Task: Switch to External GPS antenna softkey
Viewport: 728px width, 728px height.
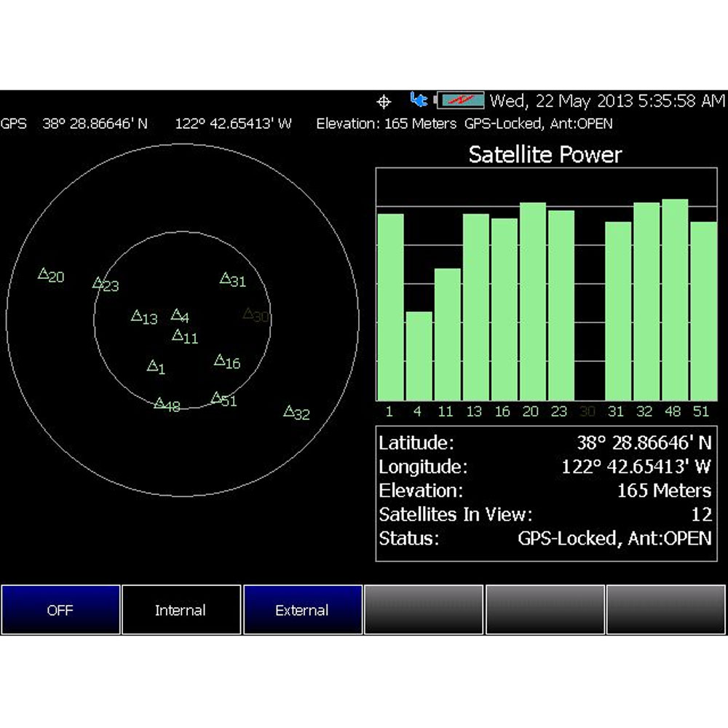Action: [x=302, y=610]
